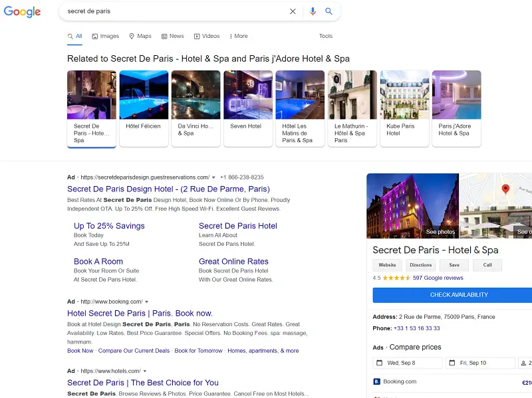Image resolution: width=532 pixels, height=398 pixels.
Task: Click the Google logo
Action: [x=22, y=11]
